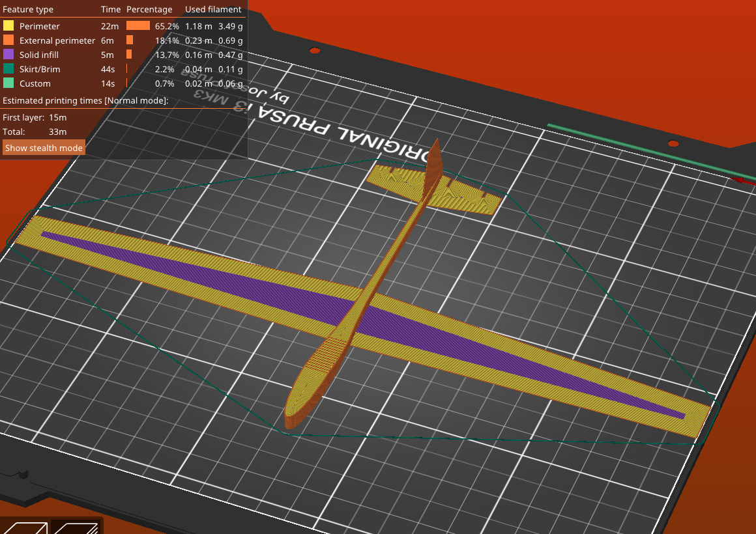Screen dimensions: 756x534
Task: Switch to the sliced preview view icon
Action: click(76, 527)
